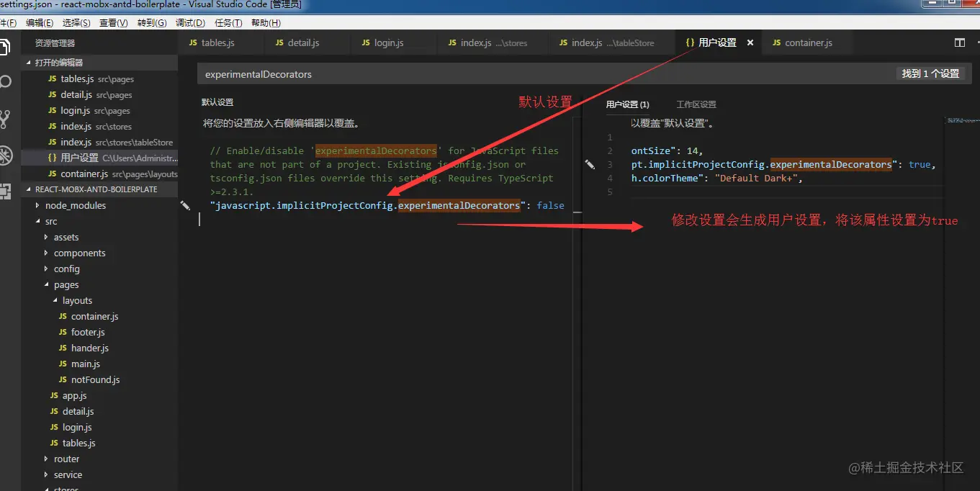Open tables.js in the pages folder tree

(99, 443)
